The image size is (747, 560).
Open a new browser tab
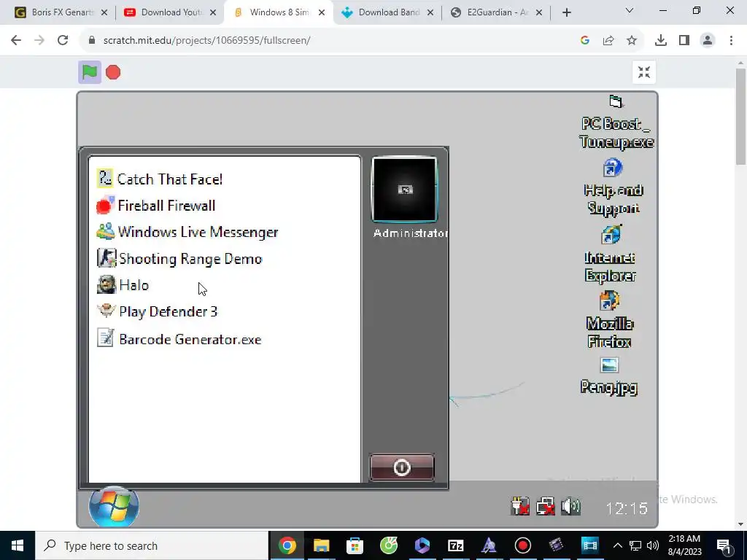[x=566, y=12]
